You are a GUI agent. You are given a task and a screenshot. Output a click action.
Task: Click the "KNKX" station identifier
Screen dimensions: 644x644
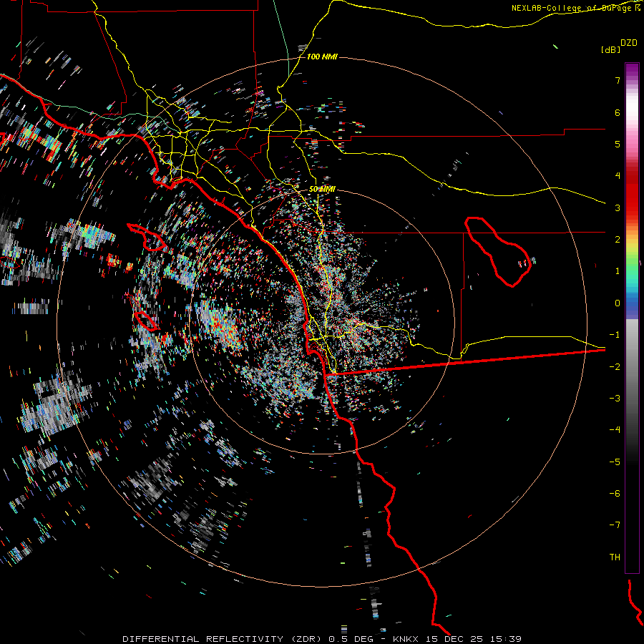point(406,639)
